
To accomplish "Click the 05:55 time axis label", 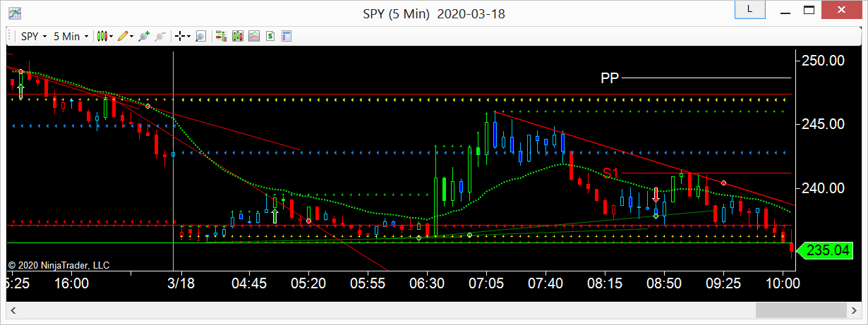I will point(368,283).
